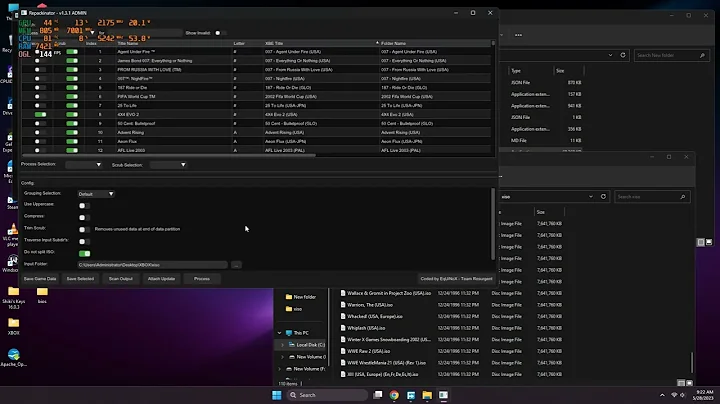This screenshot has width=720, height=404.
Task: Select the bios folder on desktop
Action: [x=42, y=295]
